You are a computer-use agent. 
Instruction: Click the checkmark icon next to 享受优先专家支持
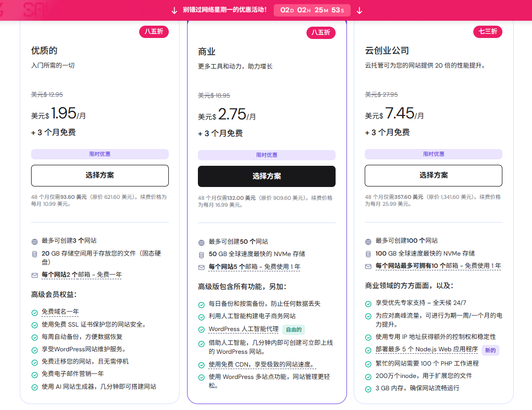tap(368, 304)
